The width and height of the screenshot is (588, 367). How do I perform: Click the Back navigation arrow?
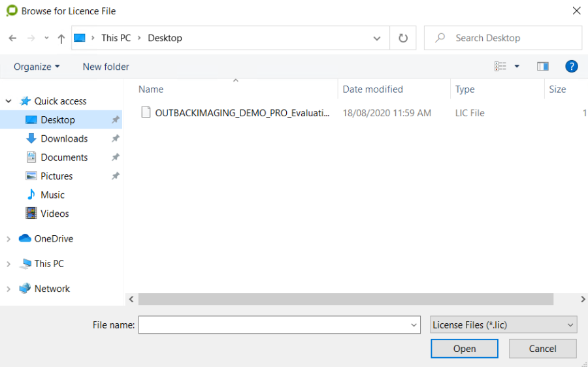12,38
